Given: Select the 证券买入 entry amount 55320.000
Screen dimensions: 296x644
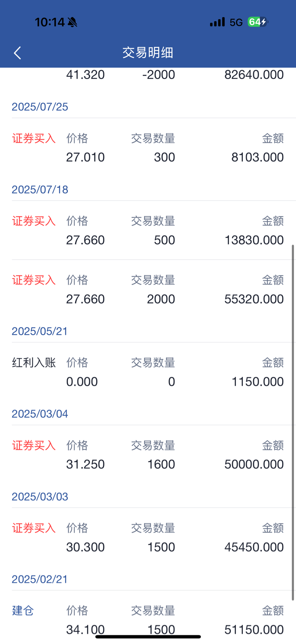Looking at the screenshot, I should click(148, 289).
